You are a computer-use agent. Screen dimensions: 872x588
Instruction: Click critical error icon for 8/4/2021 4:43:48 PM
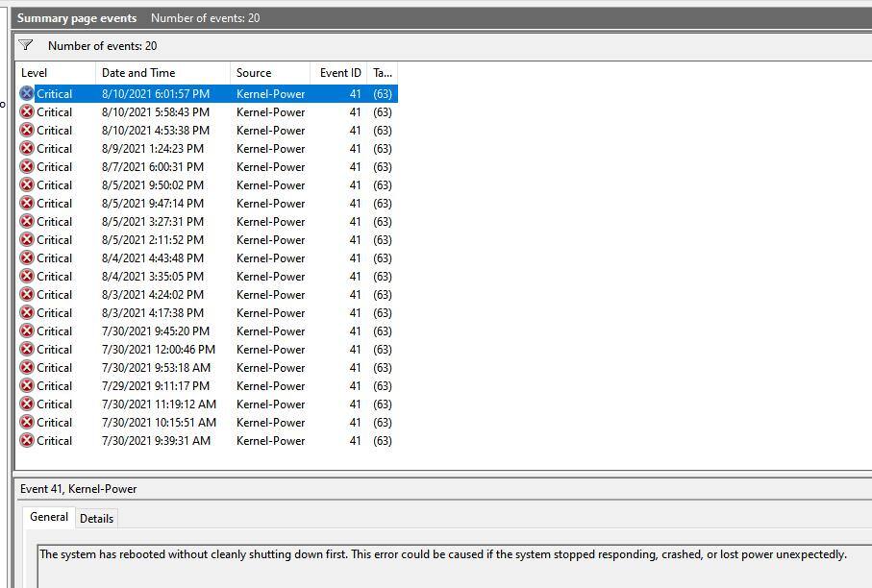tap(27, 258)
